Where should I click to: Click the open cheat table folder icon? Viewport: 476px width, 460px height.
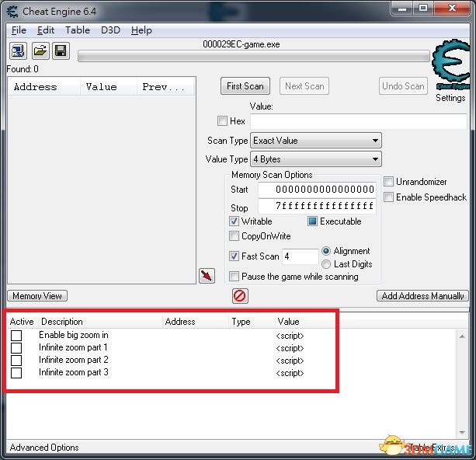click(x=40, y=51)
